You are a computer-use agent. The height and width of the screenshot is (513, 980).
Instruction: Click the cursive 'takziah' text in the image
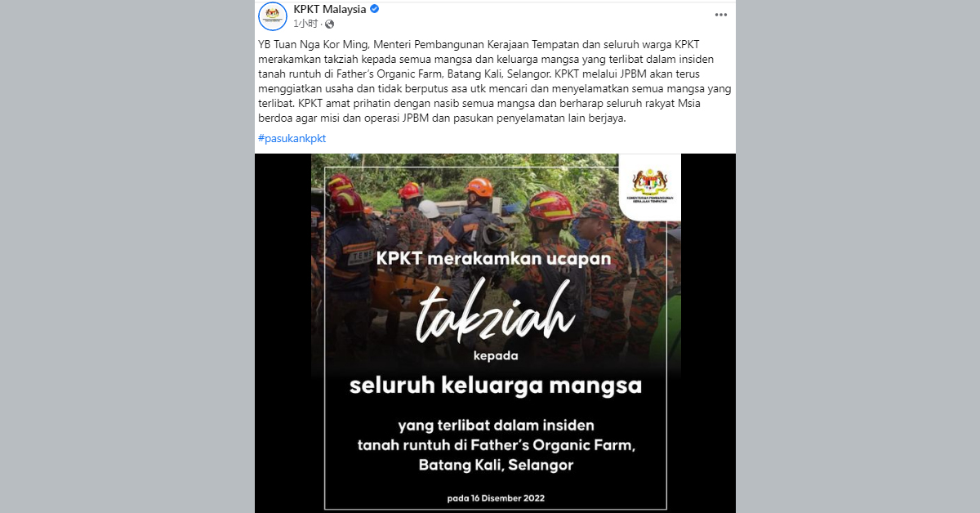click(x=495, y=317)
